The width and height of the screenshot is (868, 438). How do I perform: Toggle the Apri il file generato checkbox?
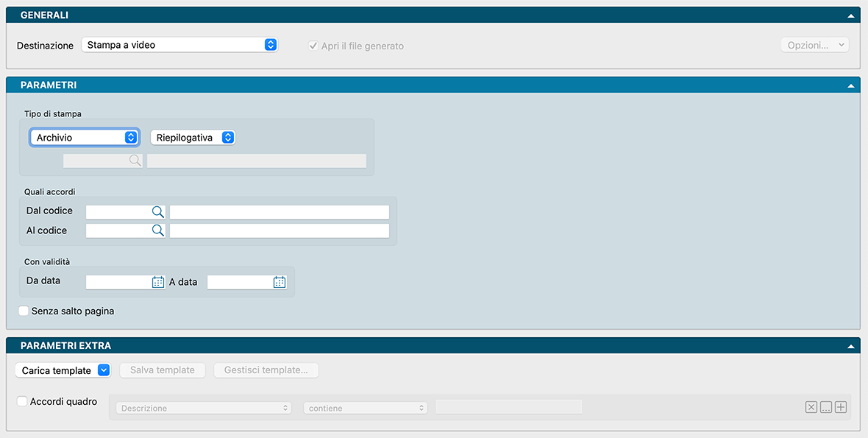click(313, 46)
